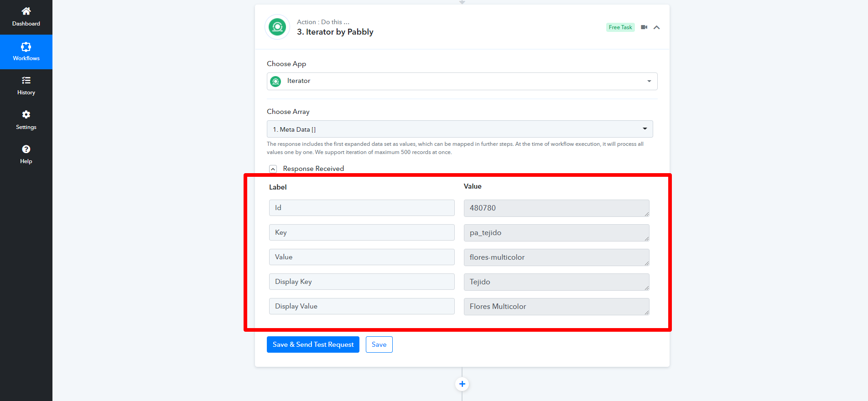Add a new step with the plus button
The width and height of the screenshot is (868, 401).
pyautogui.click(x=462, y=384)
